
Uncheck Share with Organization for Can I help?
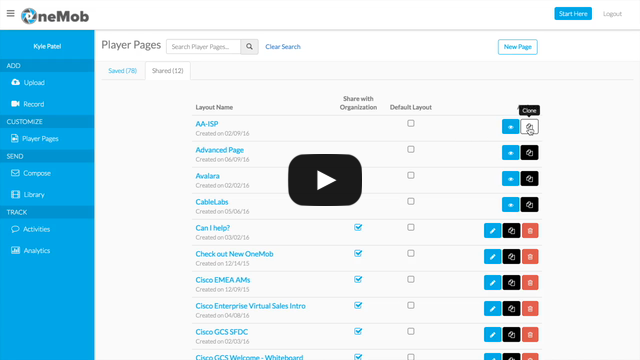(x=358, y=227)
